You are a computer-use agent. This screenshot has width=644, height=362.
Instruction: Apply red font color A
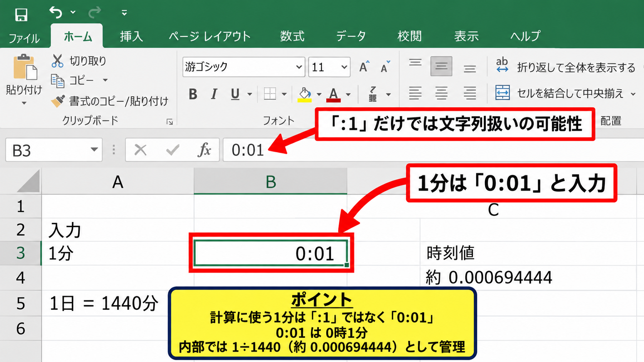334,94
